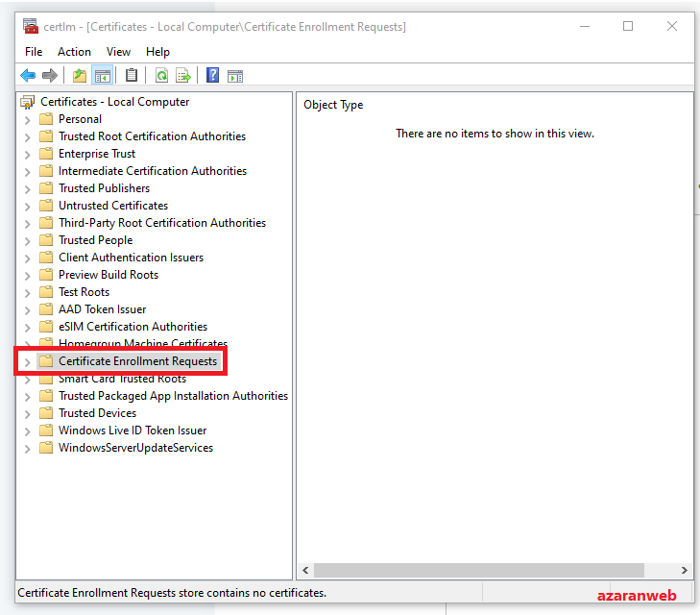This screenshot has width=700, height=615.
Task: Go back with the blue Back arrow
Action: click(28, 76)
